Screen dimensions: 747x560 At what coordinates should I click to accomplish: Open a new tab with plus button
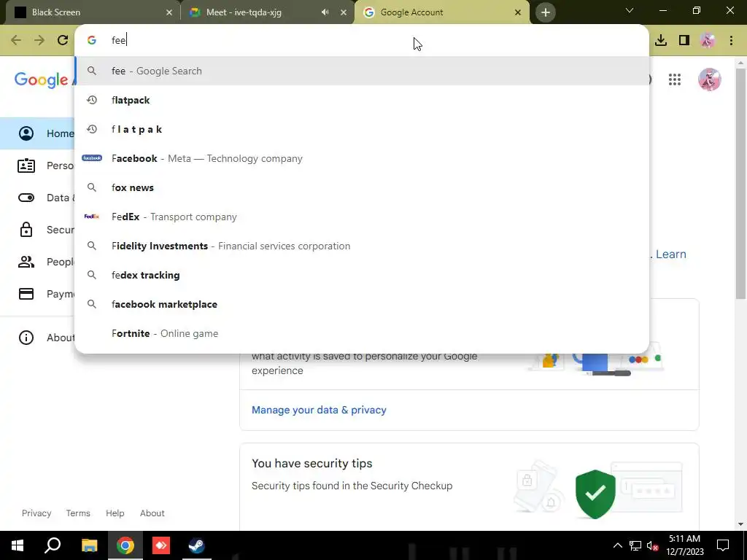[546, 12]
